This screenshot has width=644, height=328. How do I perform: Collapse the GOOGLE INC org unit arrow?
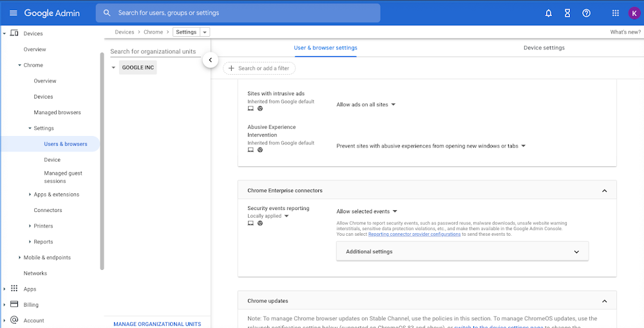tap(114, 68)
